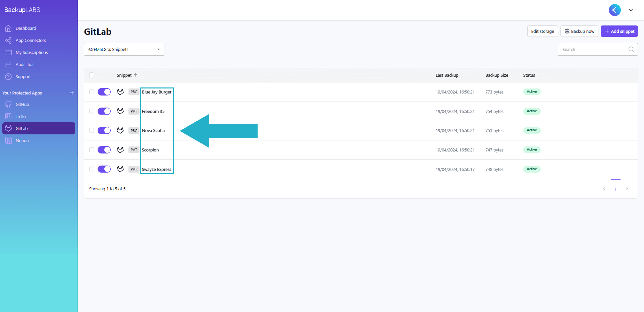The height and width of the screenshot is (312, 644).
Task: Click GitLab icon in Nova Scotia row
Action: (120, 130)
